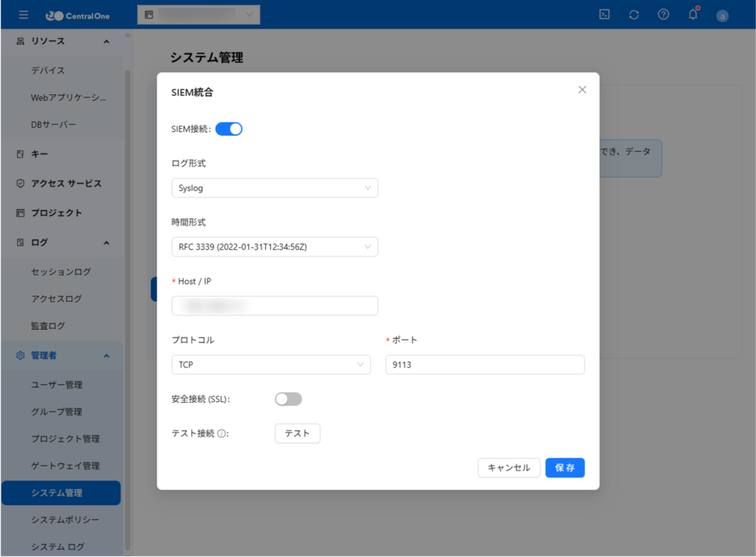Click the refresh icon in header
The width and height of the screenshot is (756, 557).
pyautogui.click(x=633, y=15)
